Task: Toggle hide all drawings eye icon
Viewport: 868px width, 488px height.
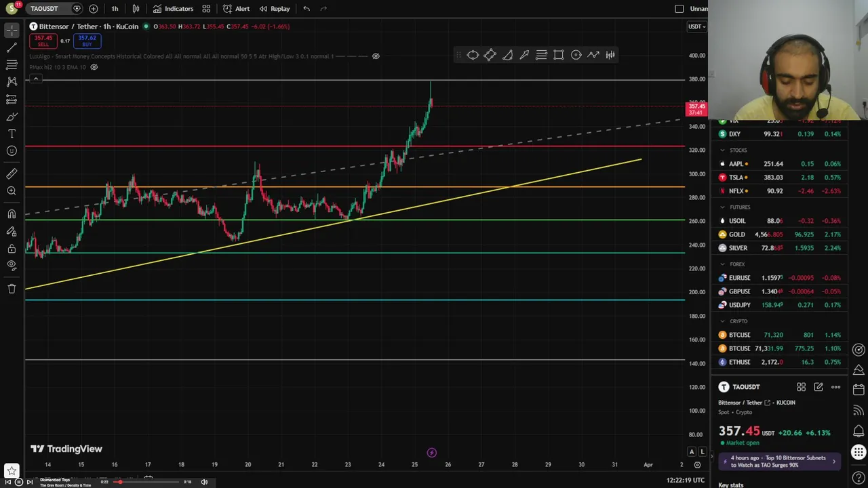Action: [12, 265]
